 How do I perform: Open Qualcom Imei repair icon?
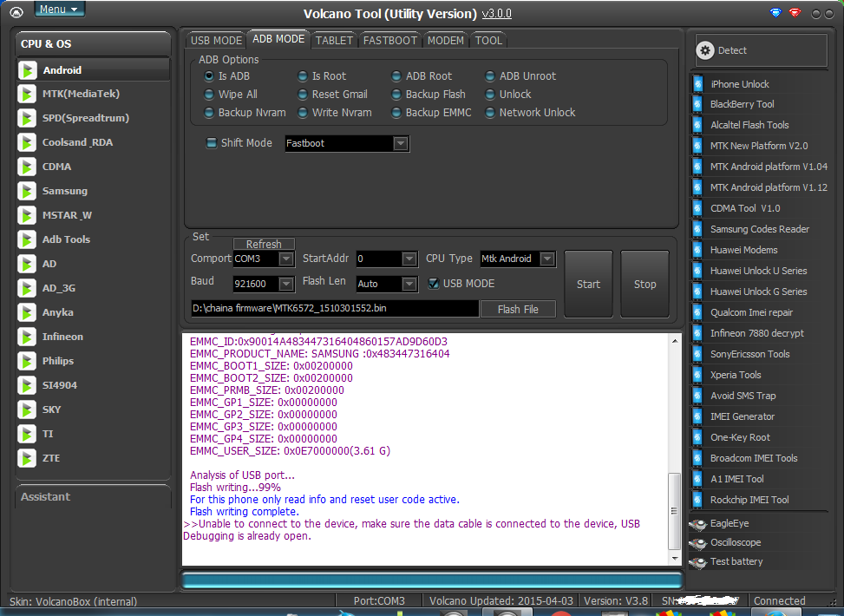pos(697,313)
